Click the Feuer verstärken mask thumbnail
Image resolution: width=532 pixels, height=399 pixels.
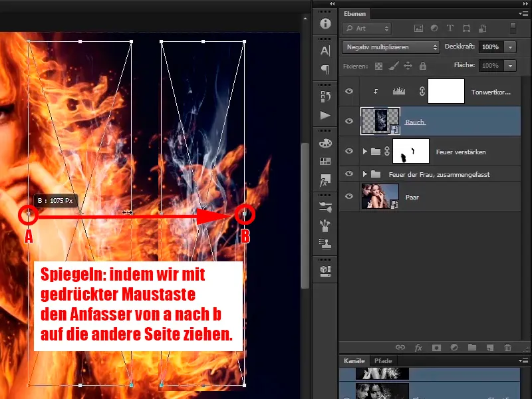tap(411, 152)
